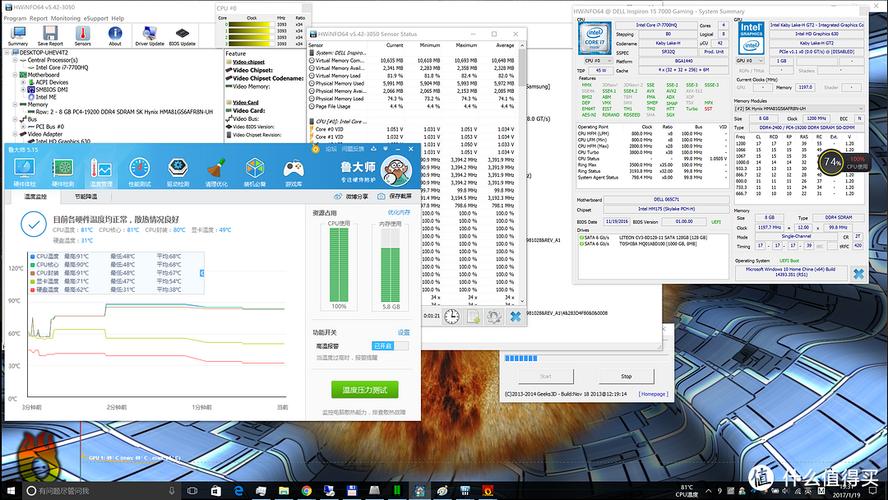Expand the PCI Bus #0 tree node
Screen dimensions: 888x500
click(x=23, y=127)
